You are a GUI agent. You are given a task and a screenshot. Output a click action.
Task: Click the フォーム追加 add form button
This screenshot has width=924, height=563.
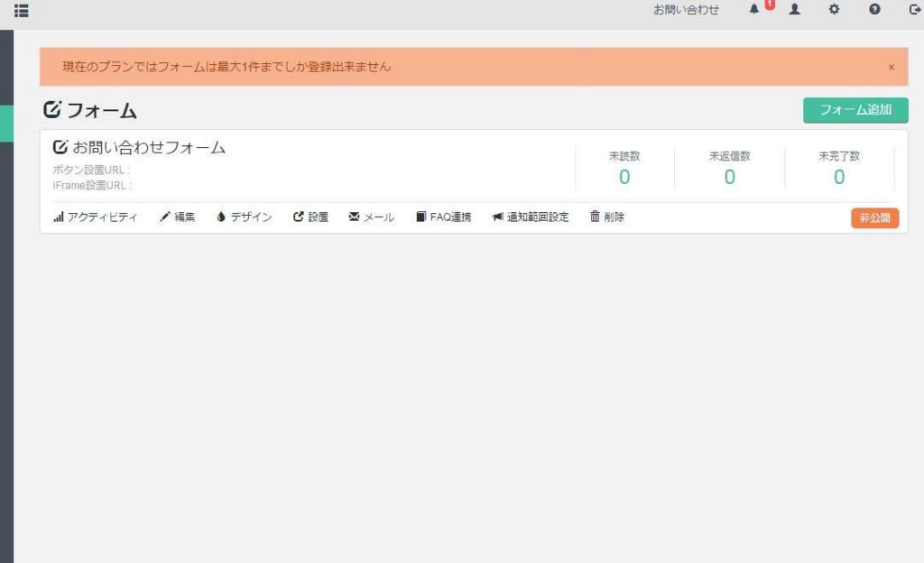(855, 109)
